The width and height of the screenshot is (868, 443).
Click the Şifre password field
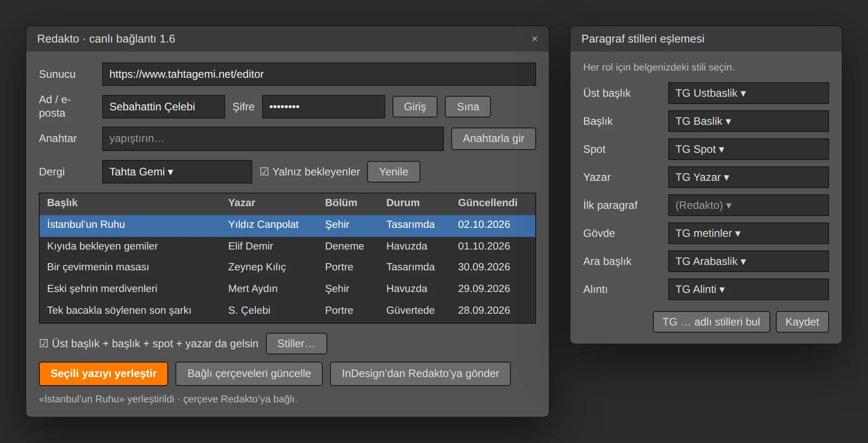tap(324, 107)
